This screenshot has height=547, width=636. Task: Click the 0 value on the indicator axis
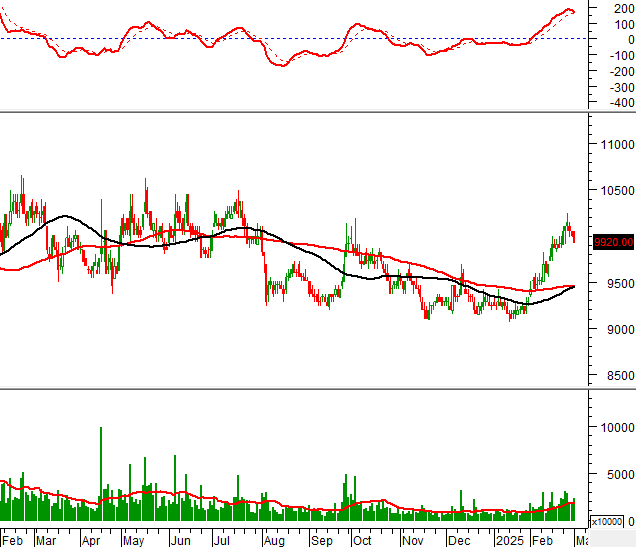point(631,40)
